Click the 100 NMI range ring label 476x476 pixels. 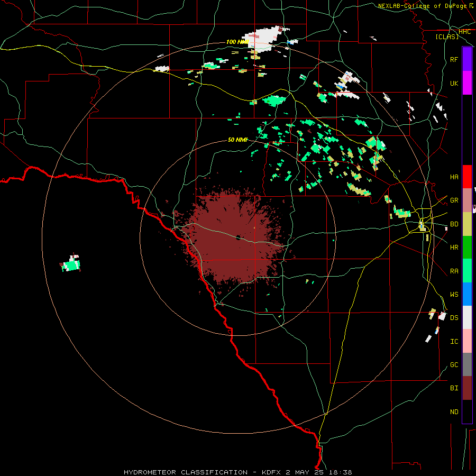(x=237, y=42)
